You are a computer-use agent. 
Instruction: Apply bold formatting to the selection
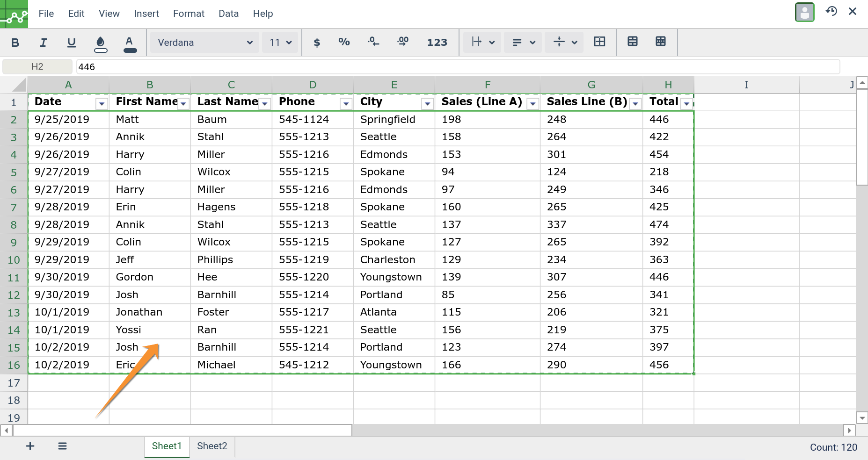click(15, 43)
